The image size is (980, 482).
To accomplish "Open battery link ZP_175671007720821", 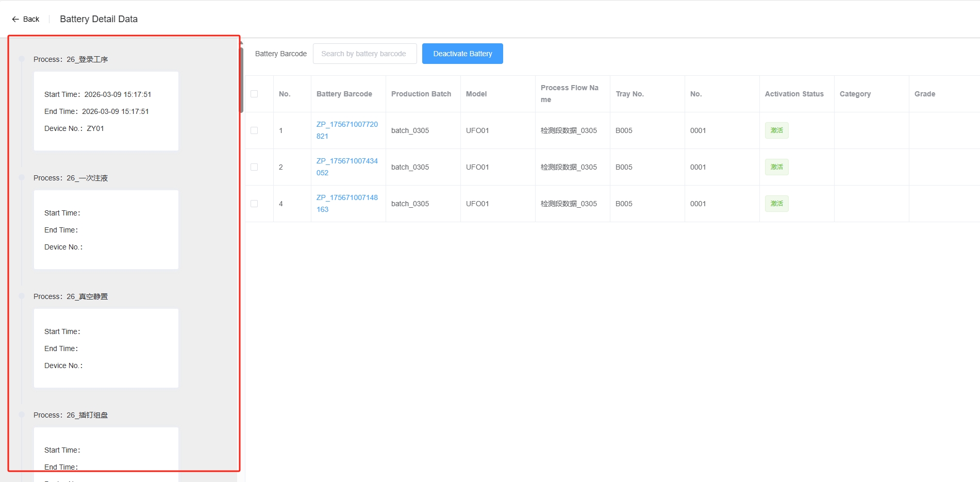I will point(347,130).
